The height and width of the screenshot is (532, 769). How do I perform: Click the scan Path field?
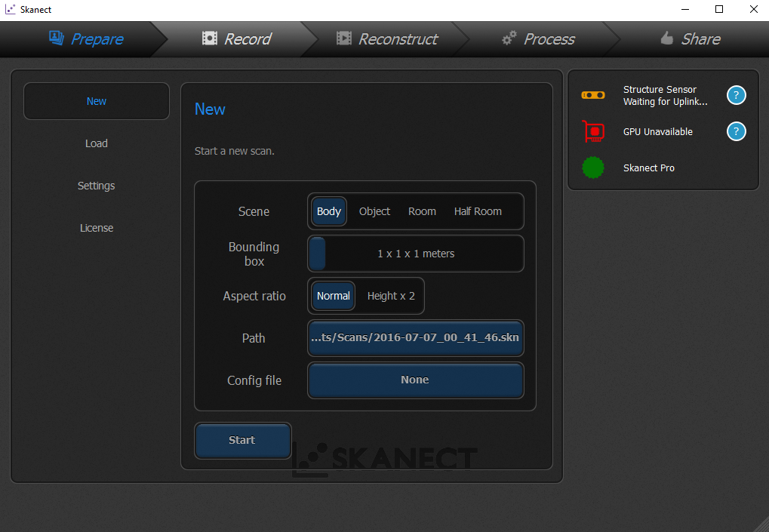tap(415, 338)
